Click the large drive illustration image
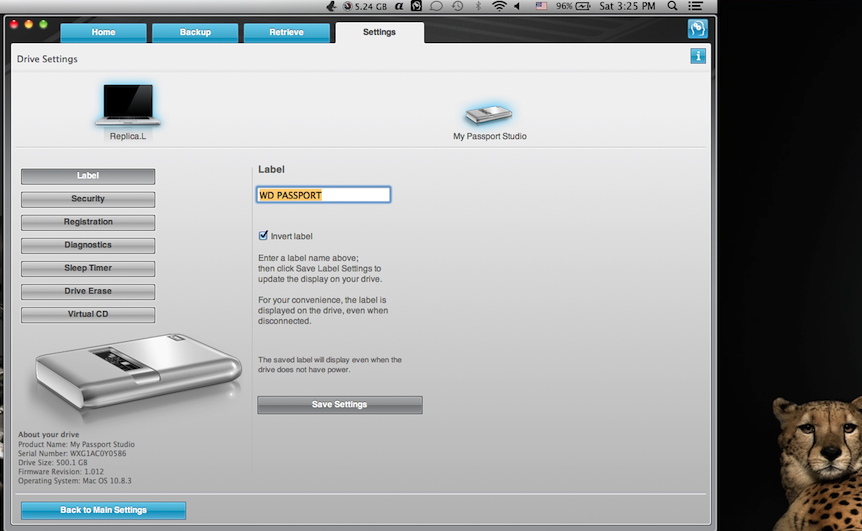 [137, 370]
